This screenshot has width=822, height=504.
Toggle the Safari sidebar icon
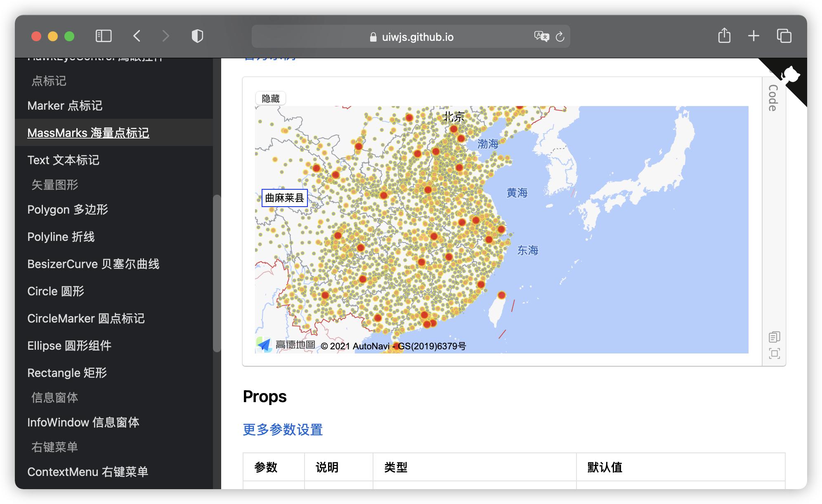[x=104, y=36]
